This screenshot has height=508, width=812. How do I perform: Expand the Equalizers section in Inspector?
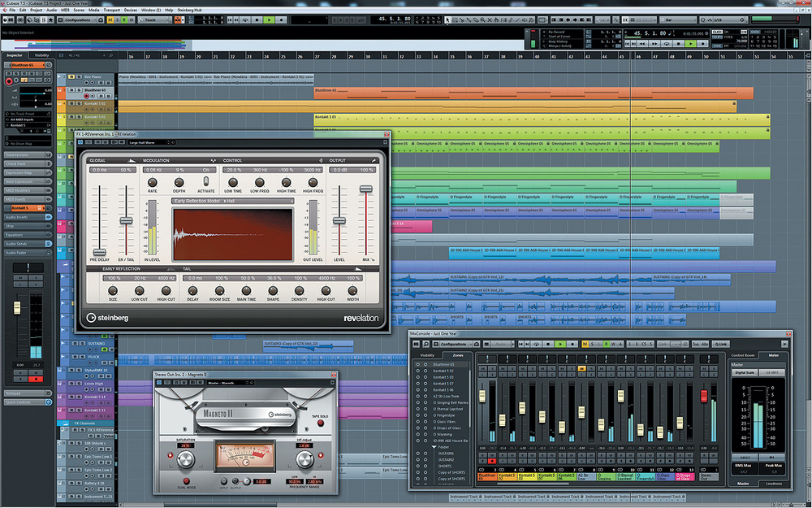[x=28, y=235]
